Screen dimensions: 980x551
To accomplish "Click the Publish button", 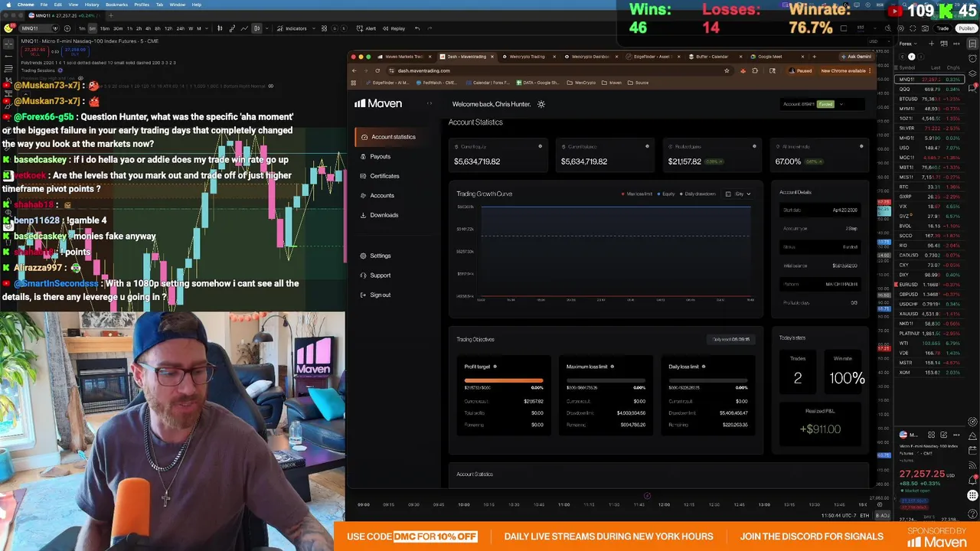I will click(966, 28).
